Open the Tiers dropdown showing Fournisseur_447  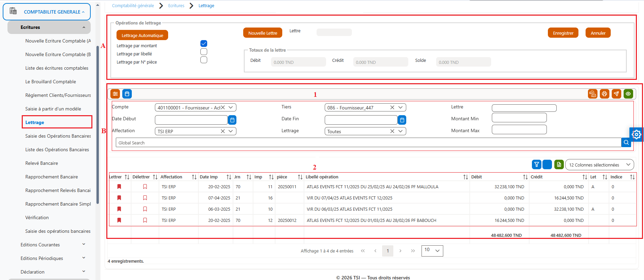click(x=365, y=107)
